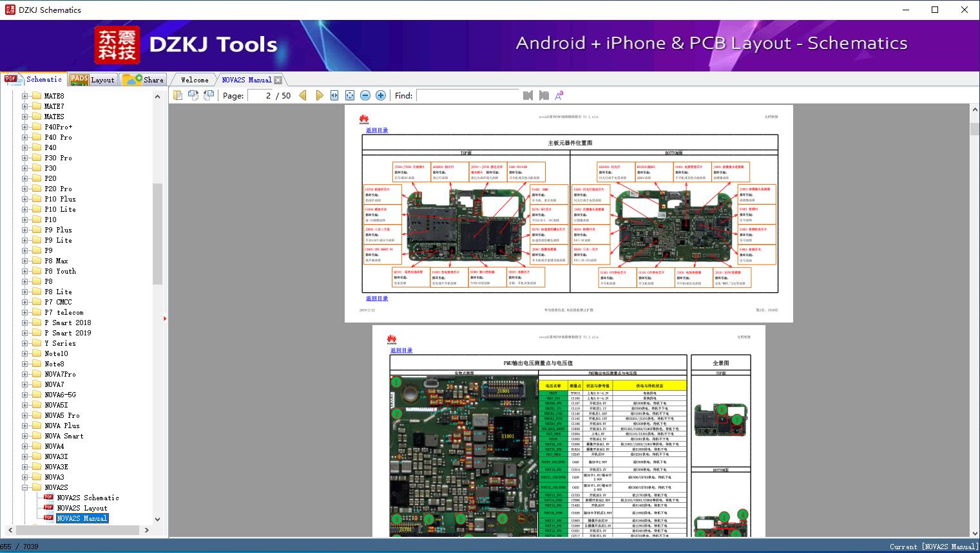980x553 pixels.
Task: Go to the previous page arrow
Action: coord(303,95)
